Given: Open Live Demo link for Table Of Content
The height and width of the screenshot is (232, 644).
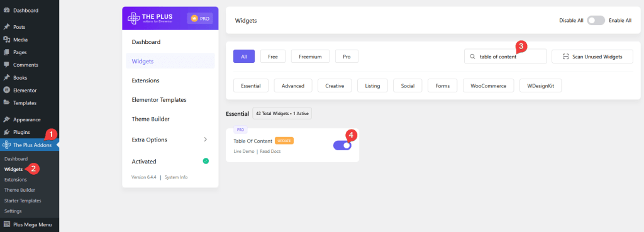Looking at the screenshot, I should [x=243, y=152].
